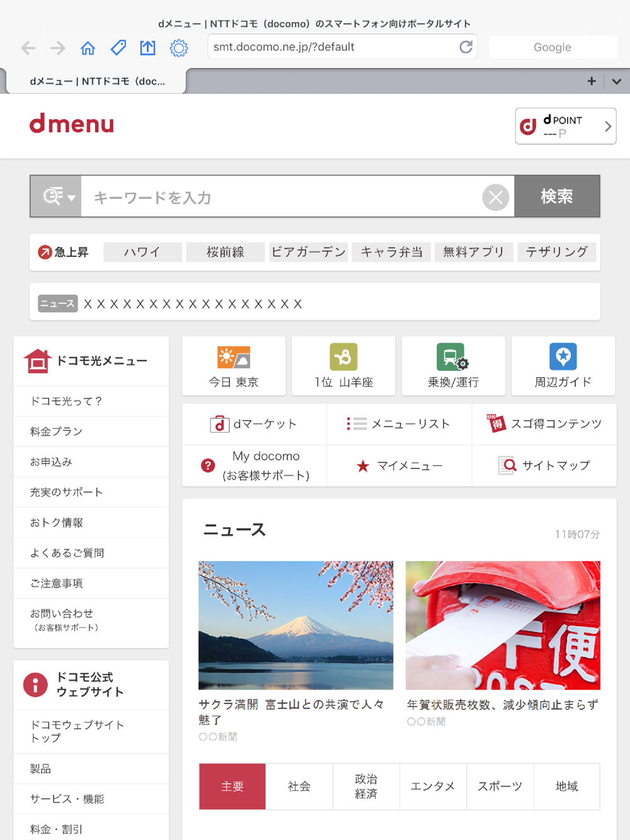Open My docomo お客様サポート
This screenshot has height=840, width=630.
(x=254, y=465)
